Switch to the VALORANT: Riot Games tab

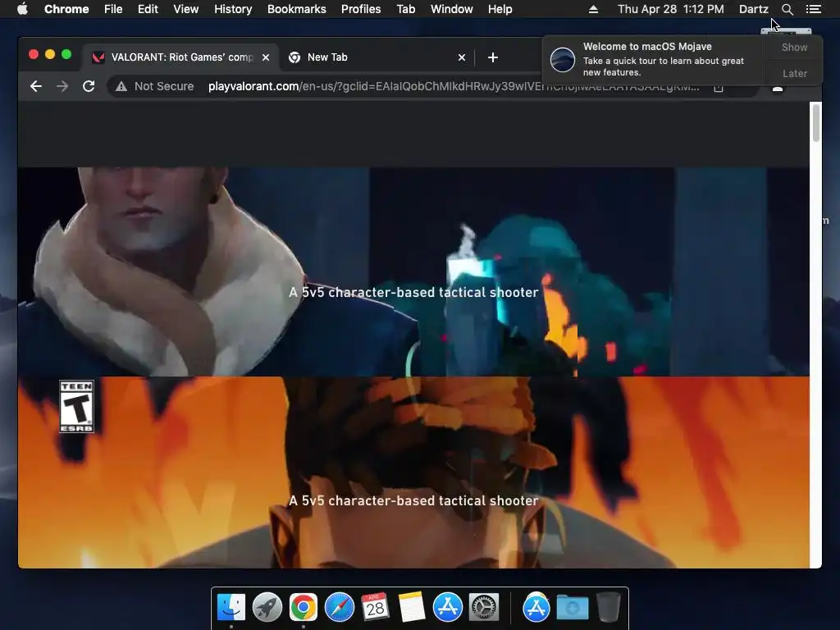coord(181,57)
